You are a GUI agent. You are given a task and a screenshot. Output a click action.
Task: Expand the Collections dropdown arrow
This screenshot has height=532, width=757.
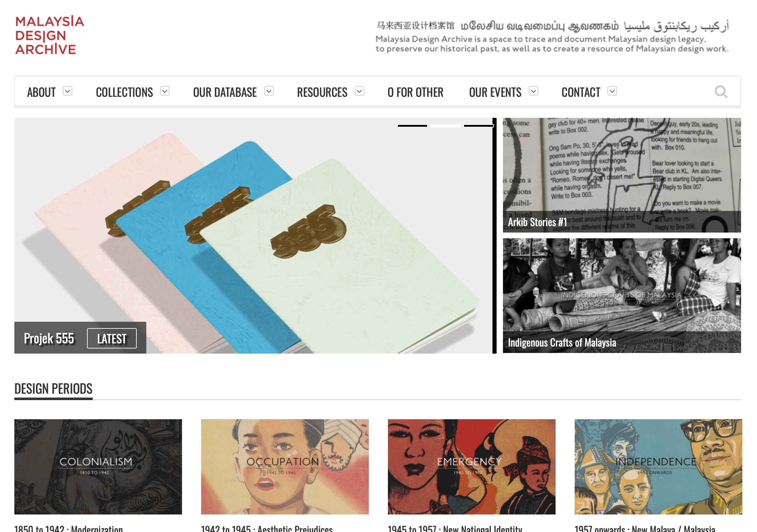point(165,91)
